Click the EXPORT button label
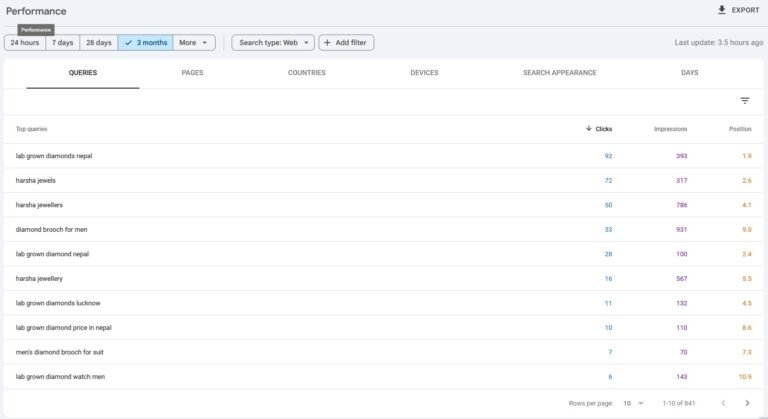 [x=745, y=10]
